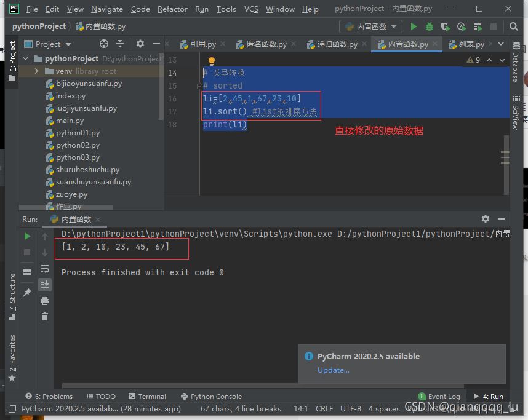The image size is (528, 420).
Task: Click the Update... link in notification
Action: [x=333, y=370]
